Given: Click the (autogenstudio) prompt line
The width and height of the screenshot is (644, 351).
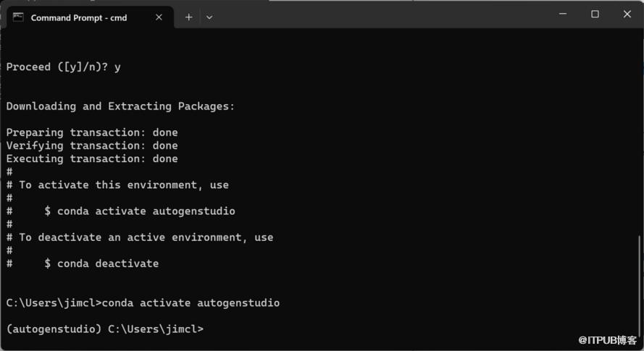Looking at the screenshot, I should click(x=105, y=329).
